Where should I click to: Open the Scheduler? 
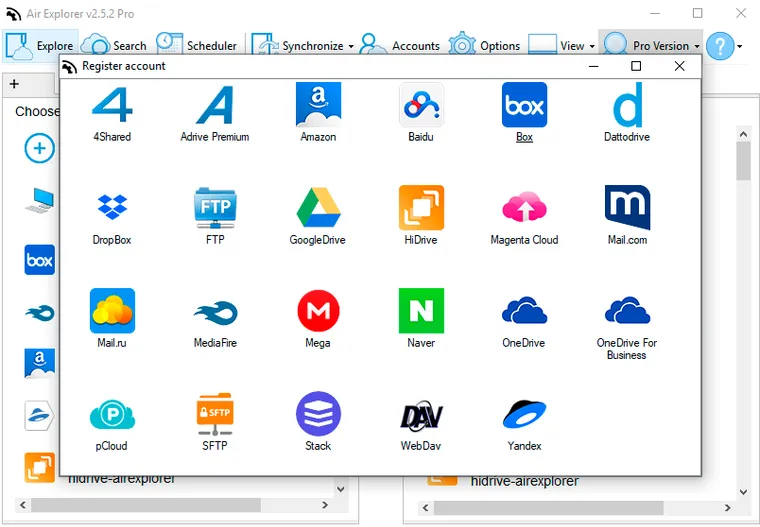[x=197, y=46]
